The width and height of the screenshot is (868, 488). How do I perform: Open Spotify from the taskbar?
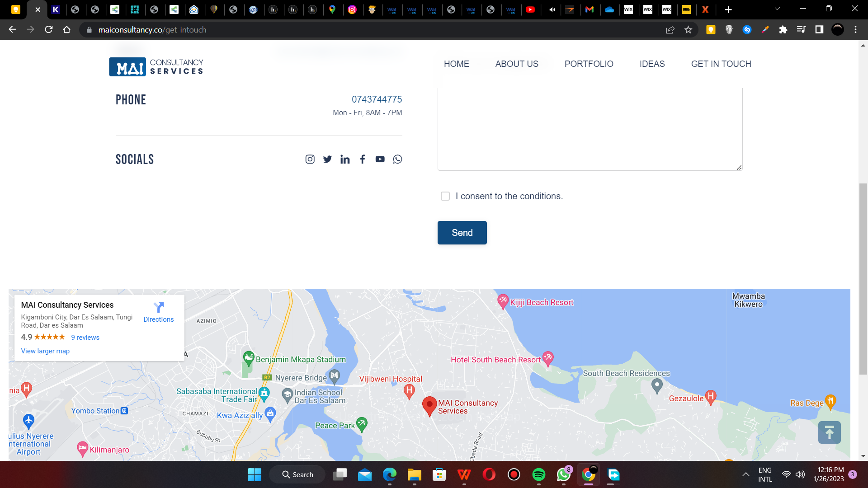pos(538,474)
